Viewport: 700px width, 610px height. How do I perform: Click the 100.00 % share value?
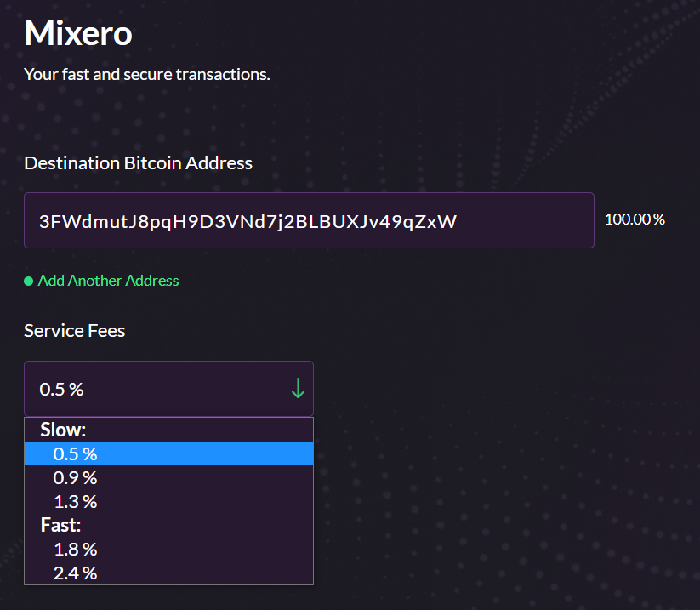point(635,219)
